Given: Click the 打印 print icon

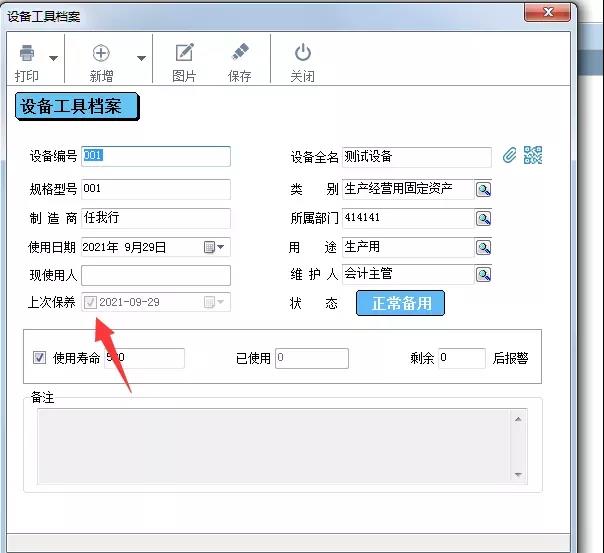Looking at the screenshot, I should [27, 53].
